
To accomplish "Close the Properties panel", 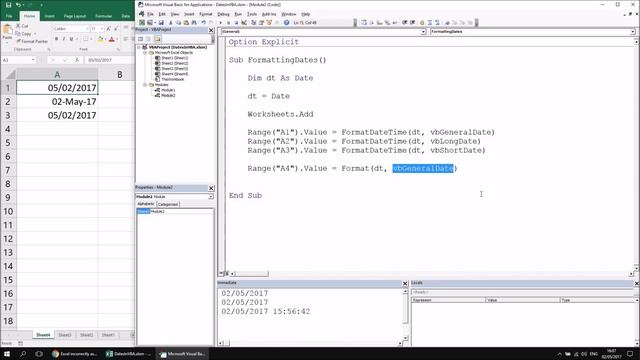I will (211, 188).
